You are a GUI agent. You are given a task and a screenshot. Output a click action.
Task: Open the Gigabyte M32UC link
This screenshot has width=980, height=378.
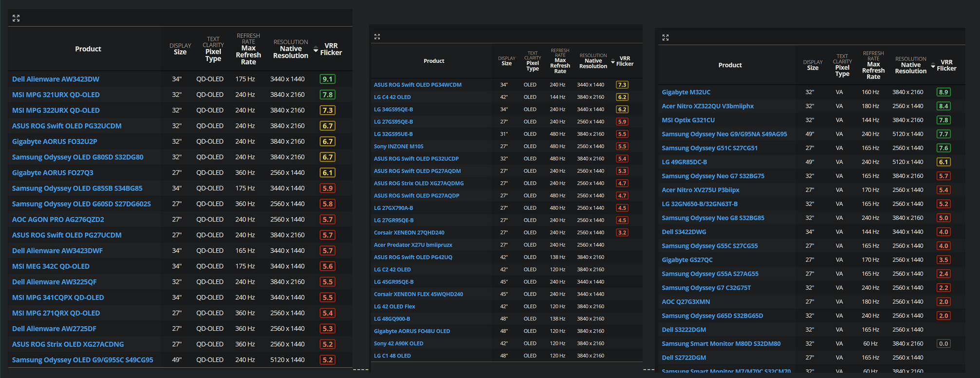point(686,92)
